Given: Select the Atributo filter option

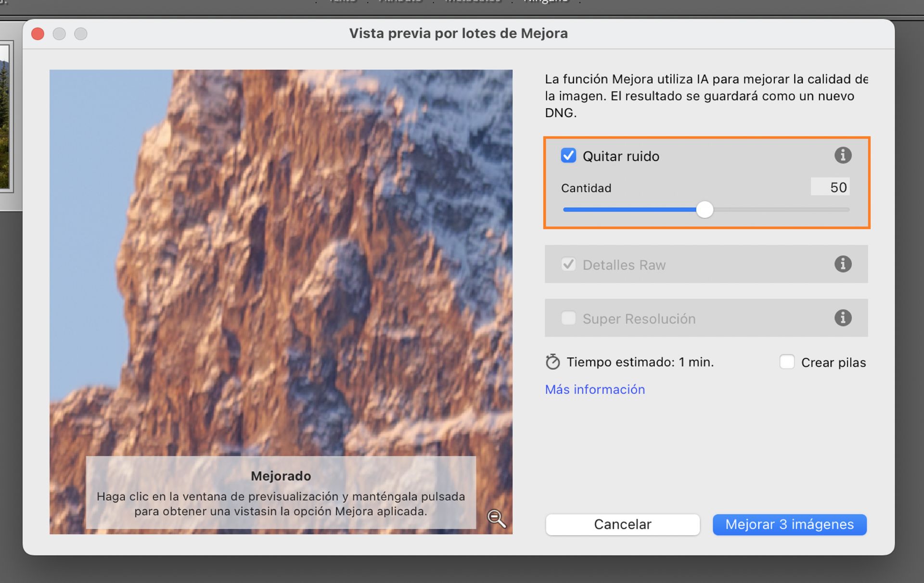Looking at the screenshot, I should (x=401, y=2).
